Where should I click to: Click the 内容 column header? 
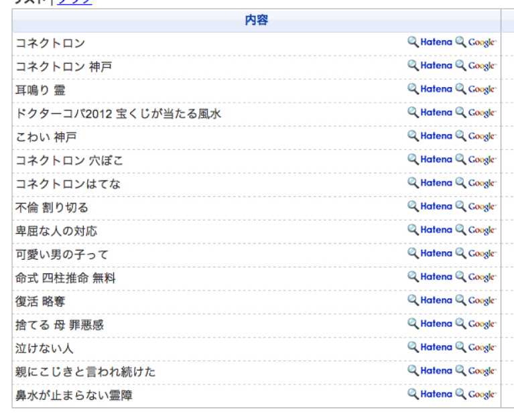point(257,20)
